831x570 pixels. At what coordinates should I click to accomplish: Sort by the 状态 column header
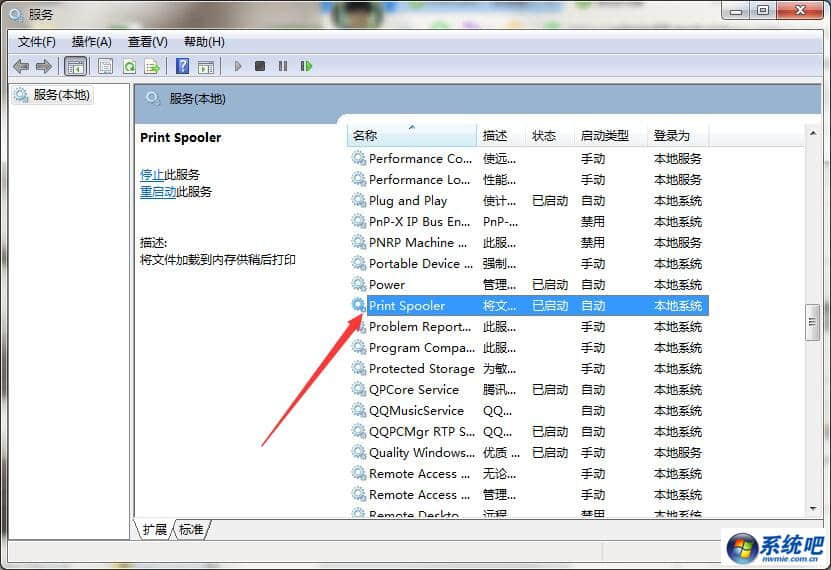pos(550,136)
